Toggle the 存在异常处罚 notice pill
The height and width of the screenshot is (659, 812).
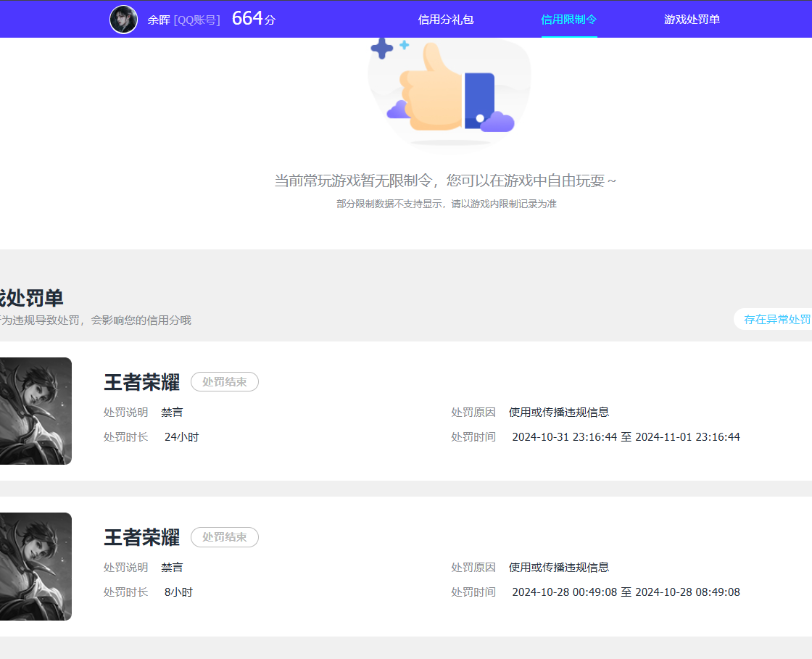coord(779,319)
